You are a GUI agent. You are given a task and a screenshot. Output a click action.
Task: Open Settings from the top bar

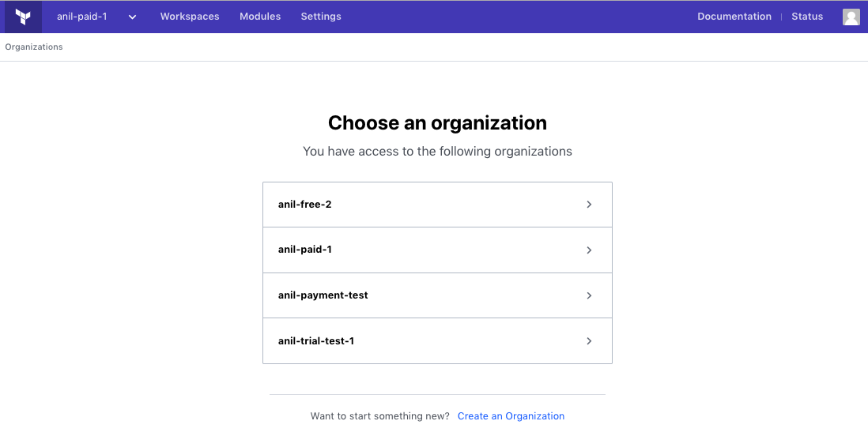[x=321, y=17]
